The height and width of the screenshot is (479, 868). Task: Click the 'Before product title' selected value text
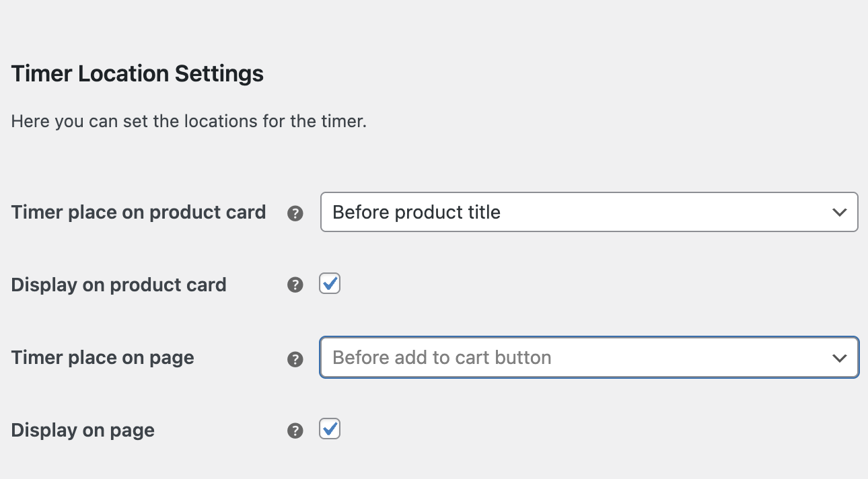(417, 213)
